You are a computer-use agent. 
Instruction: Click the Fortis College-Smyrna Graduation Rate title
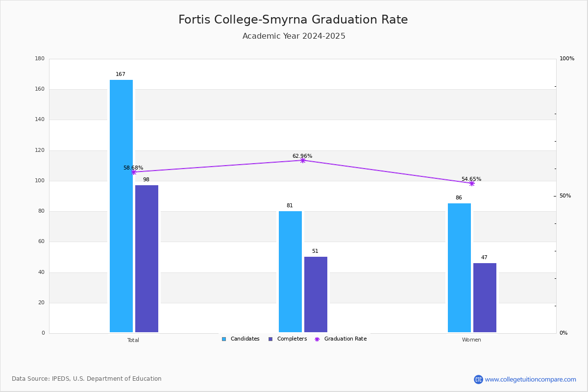tap(293, 20)
